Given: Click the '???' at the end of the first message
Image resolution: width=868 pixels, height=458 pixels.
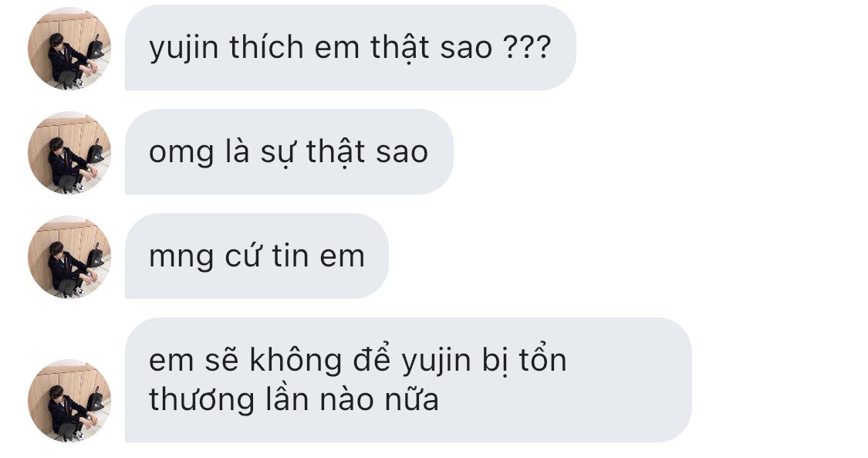Looking at the screenshot, I should click(x=527, y=47).
